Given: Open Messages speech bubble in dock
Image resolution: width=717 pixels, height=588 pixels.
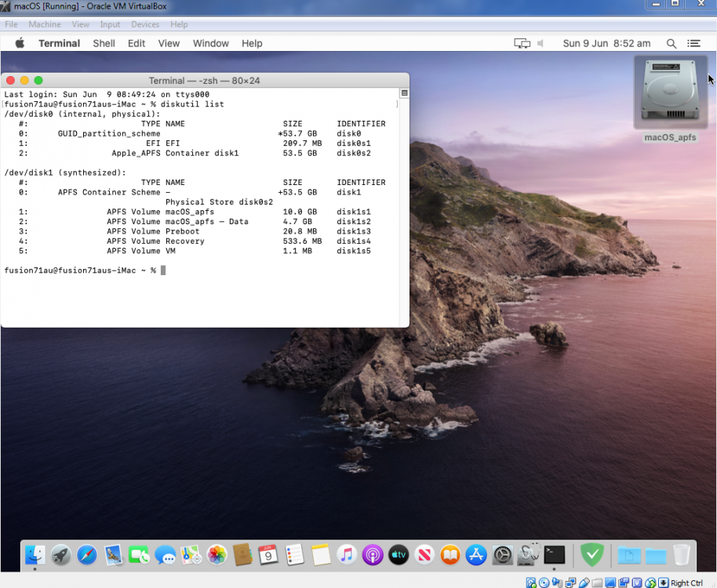Looking at the screenshot, I should click(165, 555).
